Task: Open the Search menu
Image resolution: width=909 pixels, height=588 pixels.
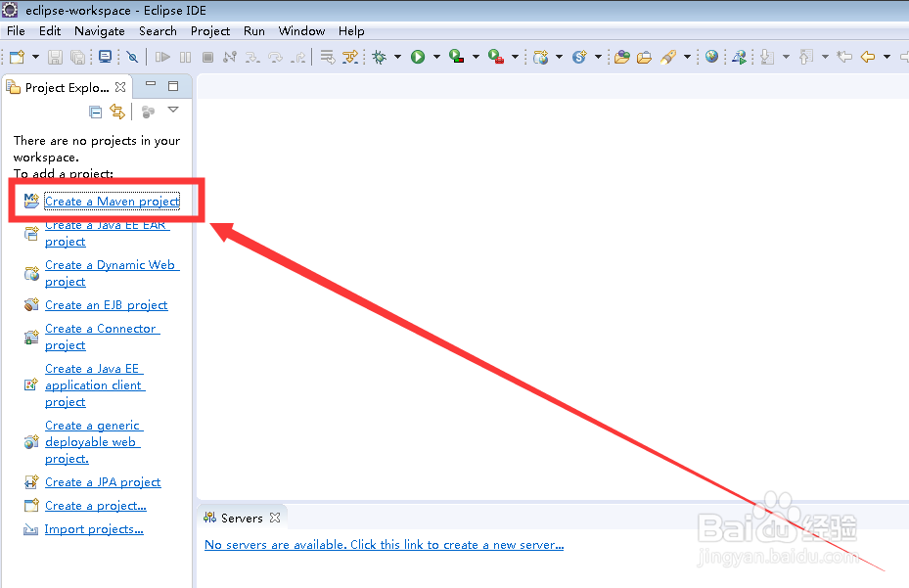Action: tap(158, 30)
